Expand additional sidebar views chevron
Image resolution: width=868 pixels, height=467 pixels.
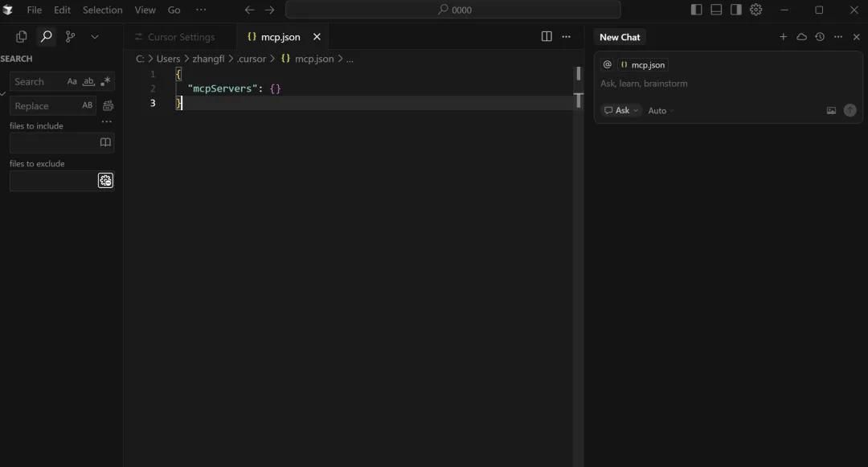[x=95, y=37]
